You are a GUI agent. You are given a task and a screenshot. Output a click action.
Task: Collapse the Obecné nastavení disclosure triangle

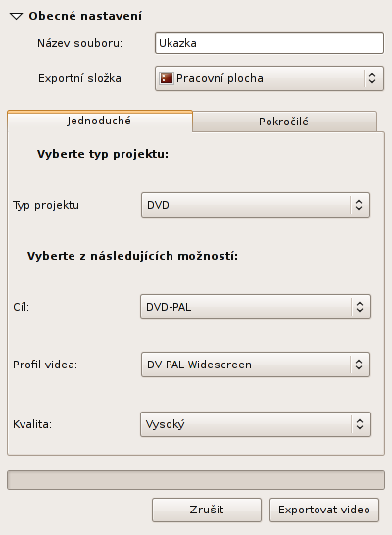16,16
